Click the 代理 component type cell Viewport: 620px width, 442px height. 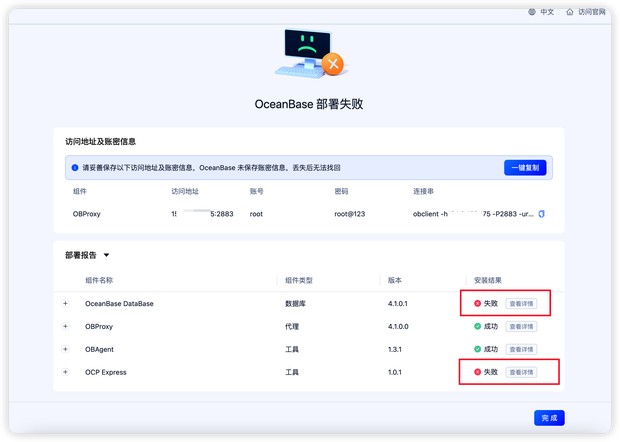click(292, 327)
